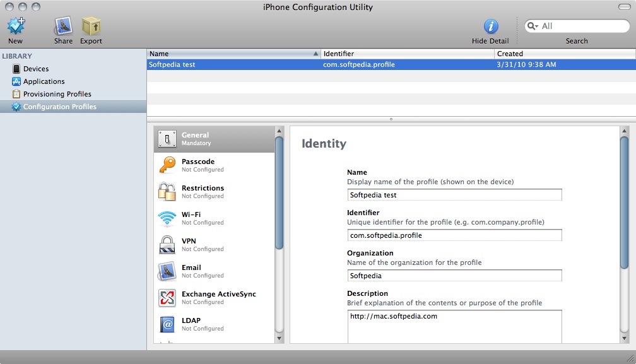The image size is (636, 364).
Task: Click the Organization input field
Action: click(455, 276)
